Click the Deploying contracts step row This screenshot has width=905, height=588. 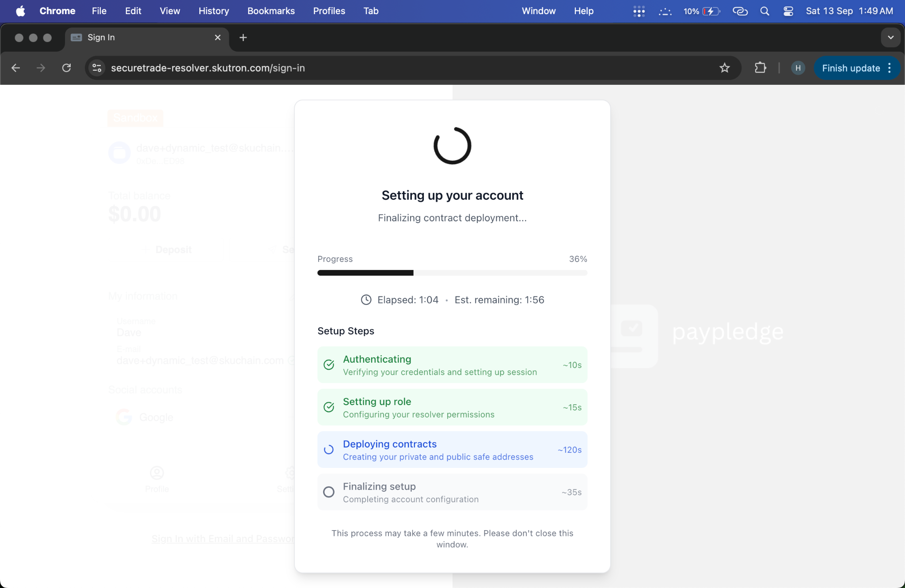(452, 449)
